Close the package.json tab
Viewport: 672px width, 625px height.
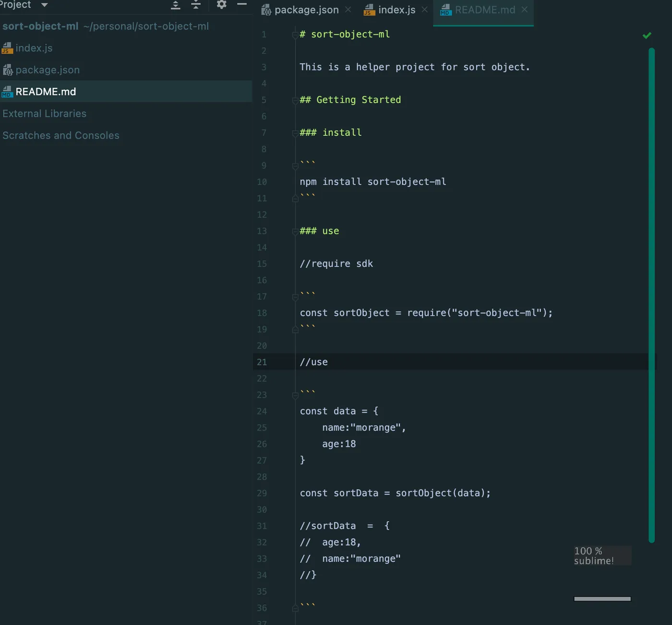tap(348, 10)
